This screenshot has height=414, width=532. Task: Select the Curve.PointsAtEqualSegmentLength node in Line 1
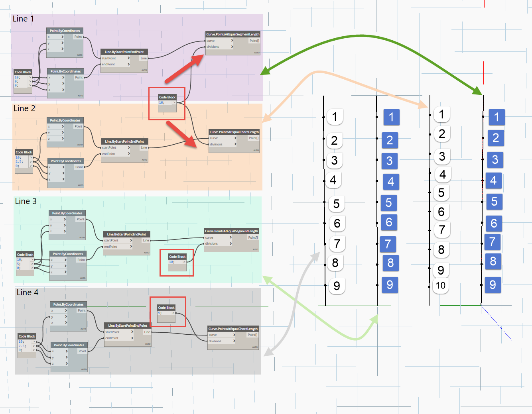231,34
